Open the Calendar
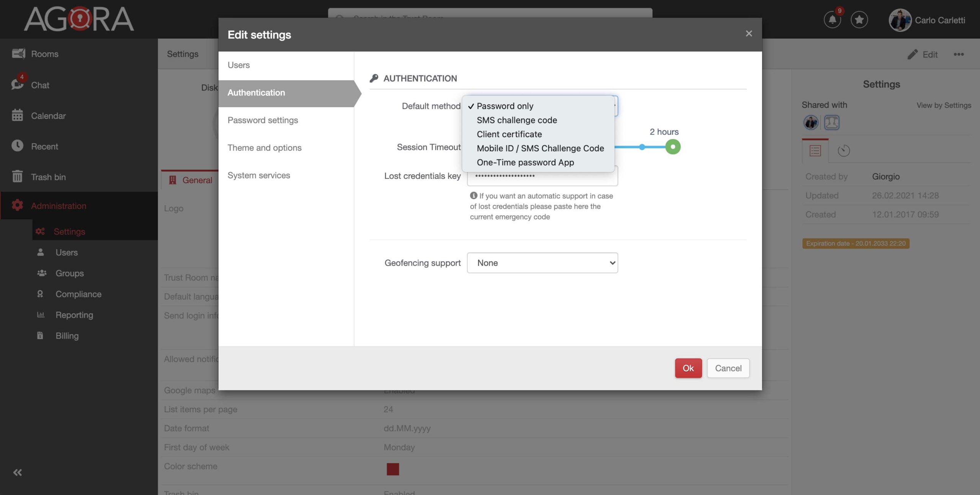 [x=48, y=116]
